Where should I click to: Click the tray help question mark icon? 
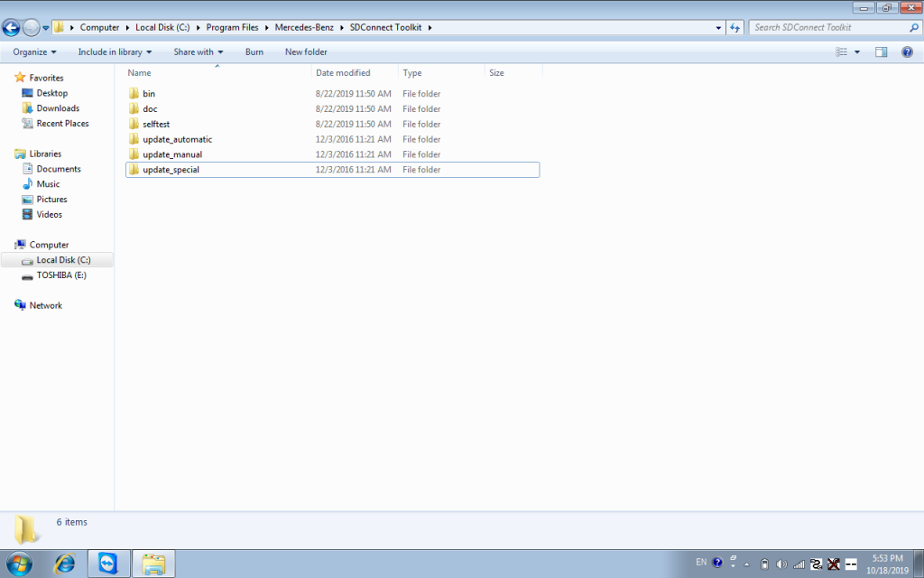pyautogui.click(x=717, y=563)
